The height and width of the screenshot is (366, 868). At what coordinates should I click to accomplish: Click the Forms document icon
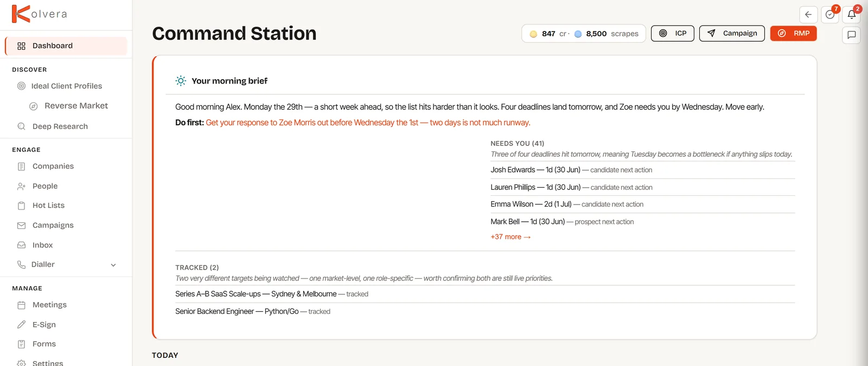(22, 344)
